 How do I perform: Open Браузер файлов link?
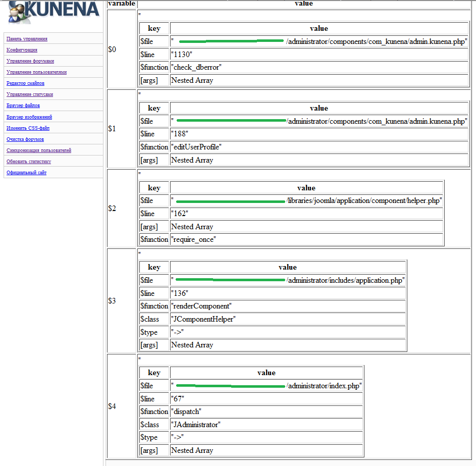[x=23, y=106]
